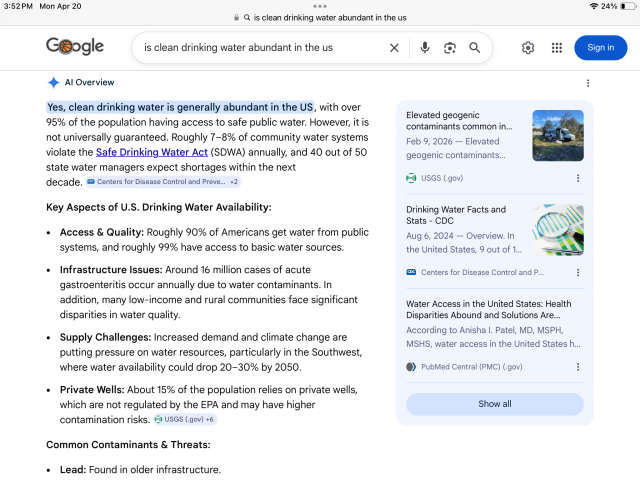The image size is (640, 480).
Task: Open AI Overview three-dot options menu
Action: pos(588,83)
